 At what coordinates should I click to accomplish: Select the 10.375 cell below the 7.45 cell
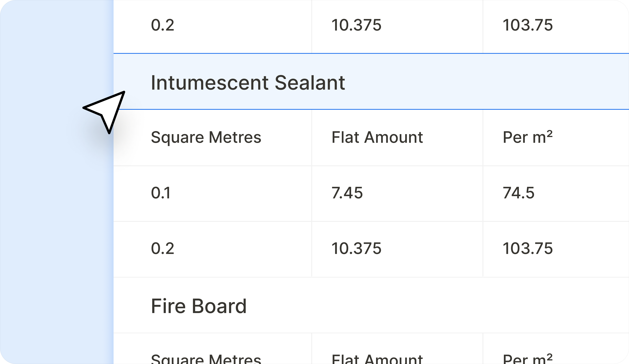(x=397, y=249)
